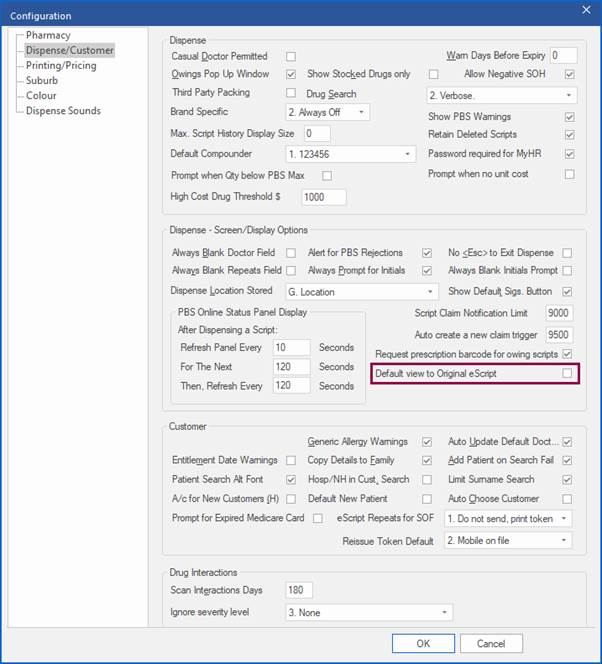Viewport: 602px width, 664px height.
Task: Toggle Show PBS Warnings checkbox
Action: [x=569, y=117]
